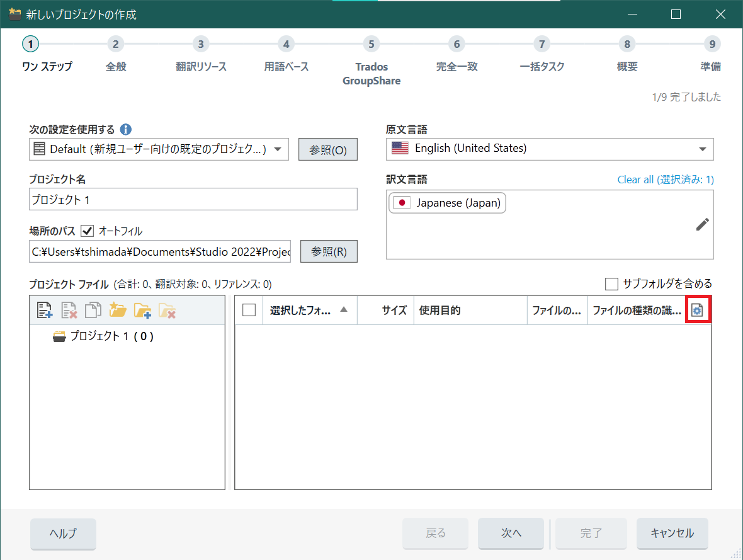Check the select-all checkbox in file list header
The height and width of the screenshot is (560, 743).
click(x=249, y=310)
